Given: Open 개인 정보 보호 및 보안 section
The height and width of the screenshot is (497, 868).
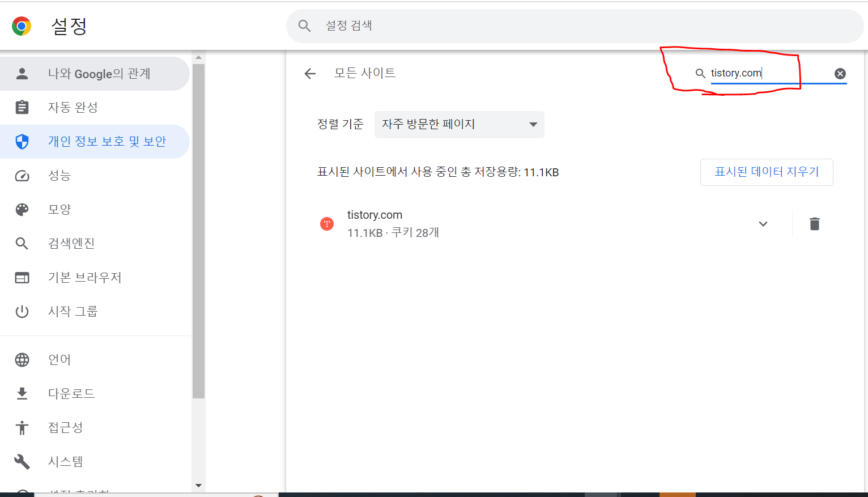Looking at the screenshot, I should coord(95,142).
